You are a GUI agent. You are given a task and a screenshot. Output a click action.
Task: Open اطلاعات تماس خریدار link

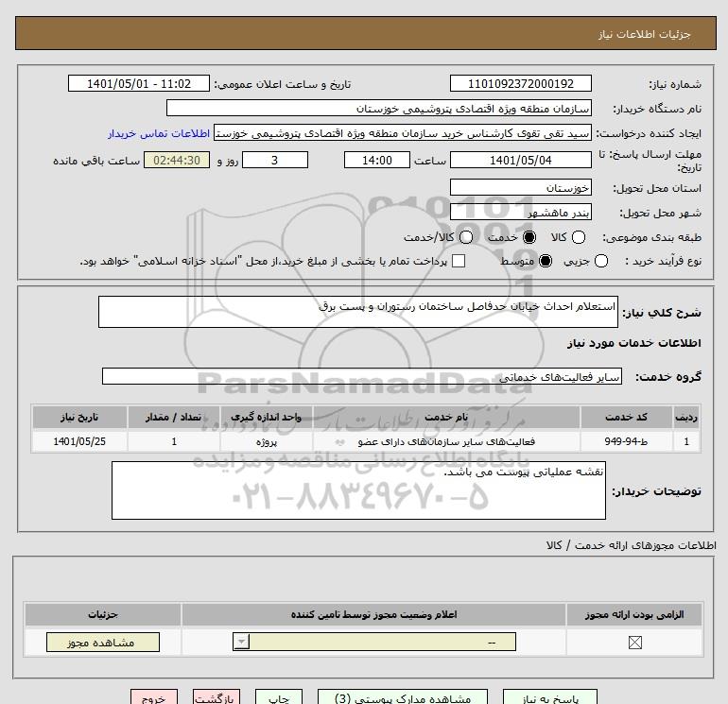pos(159,133)
